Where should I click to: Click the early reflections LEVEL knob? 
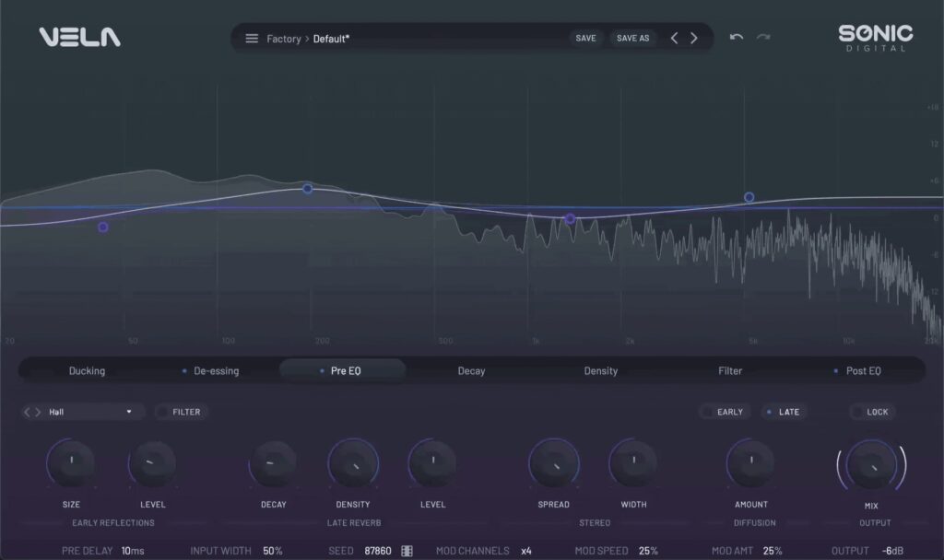pos(152,463)
